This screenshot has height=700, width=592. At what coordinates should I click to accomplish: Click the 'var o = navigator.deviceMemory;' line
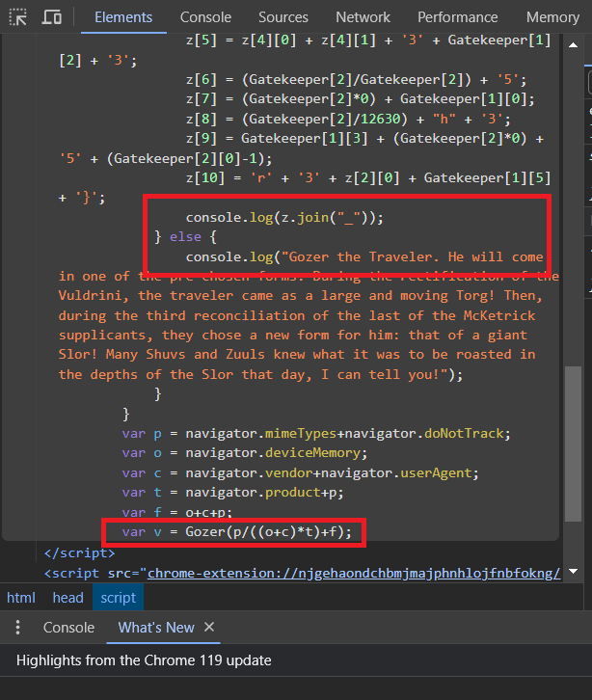point(245,453)
